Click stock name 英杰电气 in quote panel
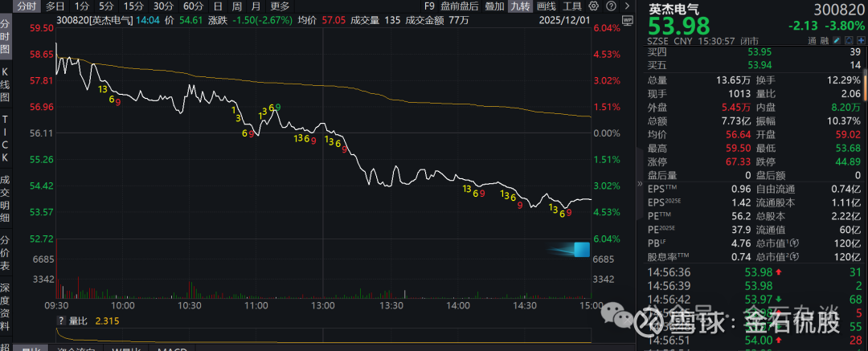Image resolution: width=868 pixels, height=351 pixels. (x=674, y=10)
